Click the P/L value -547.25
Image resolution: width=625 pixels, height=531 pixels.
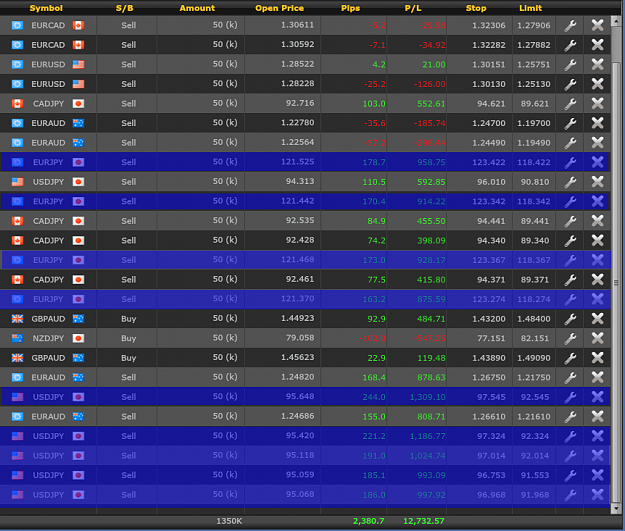click(x=430, y=338)
